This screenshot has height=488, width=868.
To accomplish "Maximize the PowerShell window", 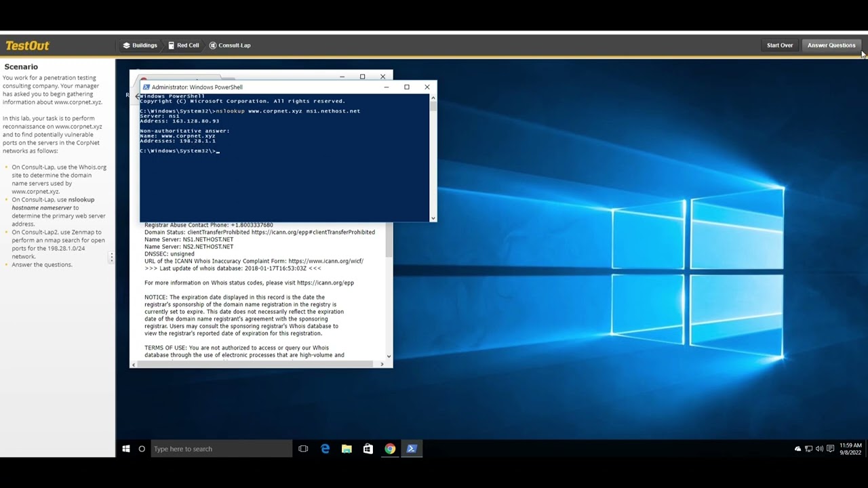I will [407, 87].
